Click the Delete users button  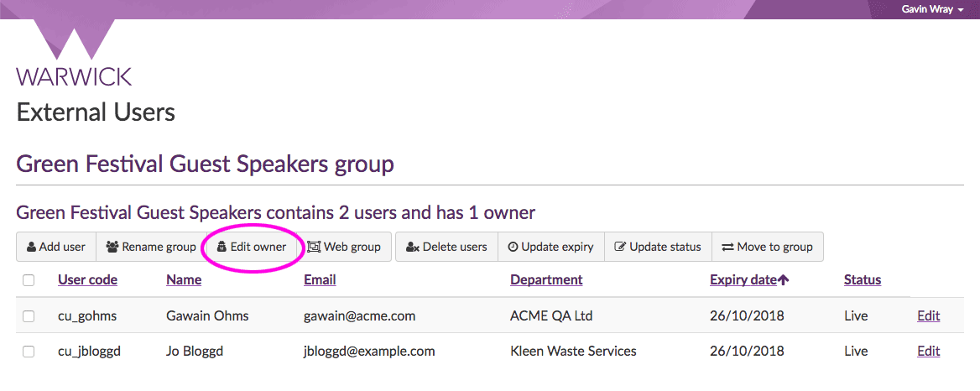446,247
